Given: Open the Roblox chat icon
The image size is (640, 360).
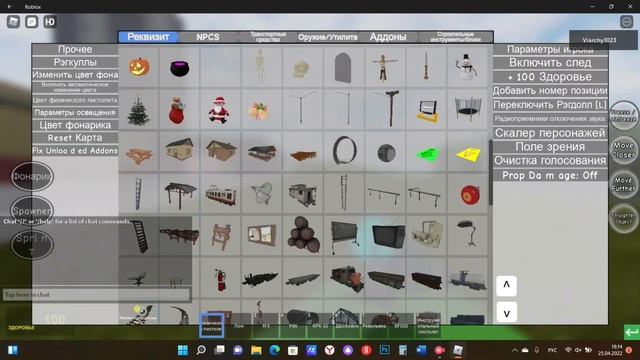Looking at the screenshot, I should click(31, 22).
